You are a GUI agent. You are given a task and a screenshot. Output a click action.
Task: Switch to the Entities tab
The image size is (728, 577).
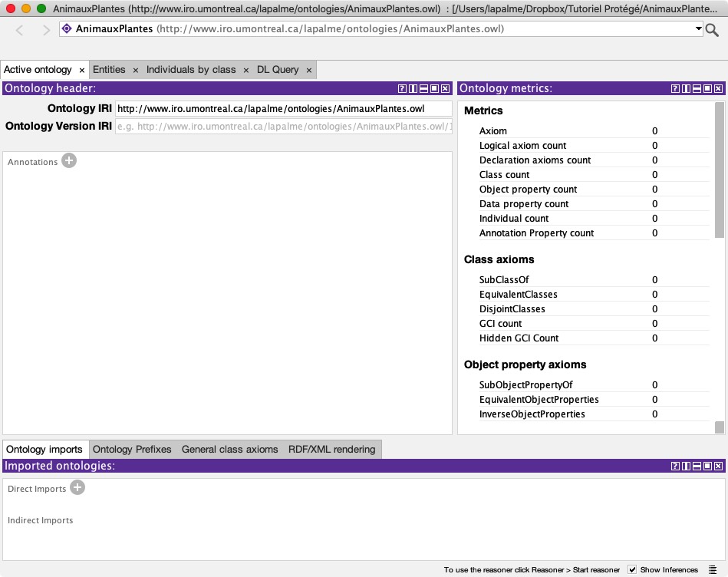pyautogui.click(x=109, y=70)
